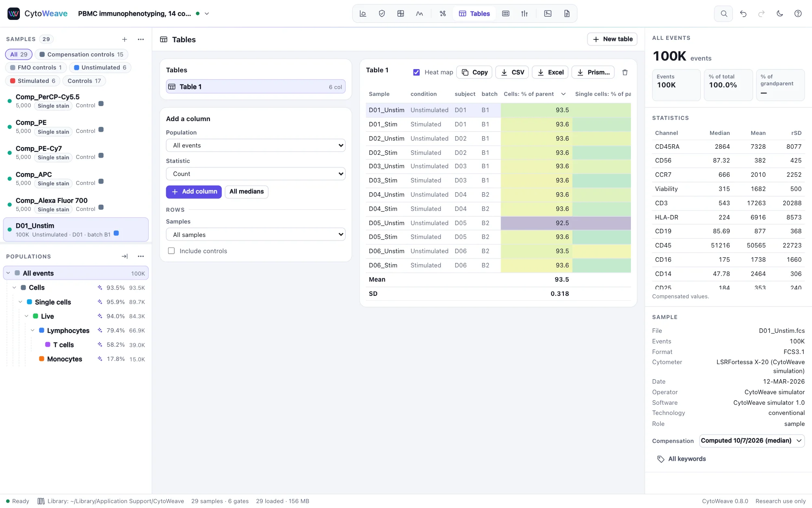Open Populations panel more options menu
Screen dimensions: 812x508
point(141,256)
